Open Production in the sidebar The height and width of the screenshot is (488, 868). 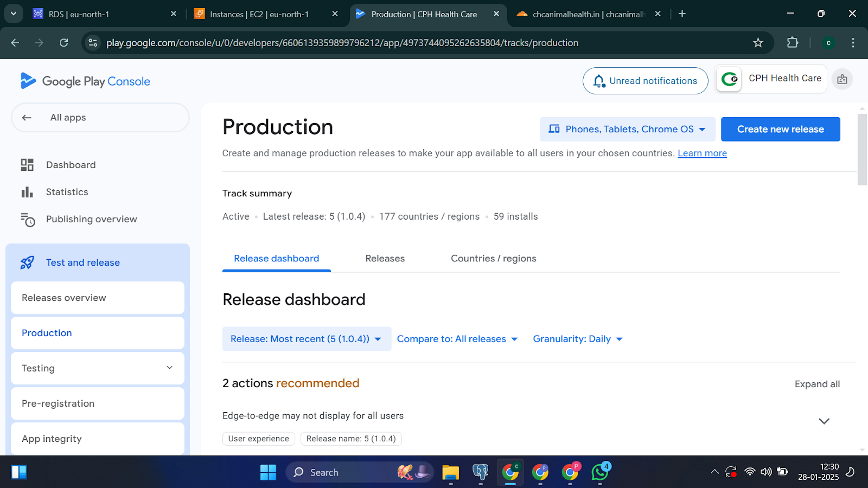click(98, 333)
